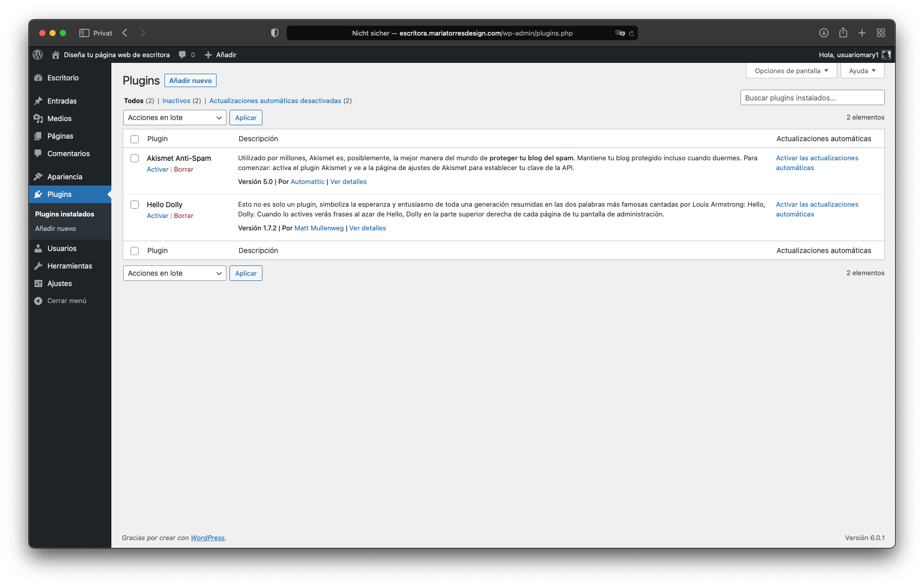The image size is (924, 586).
Task: Enable automatic updates for Akismet Anti-Spam
Action: point(817,163)
